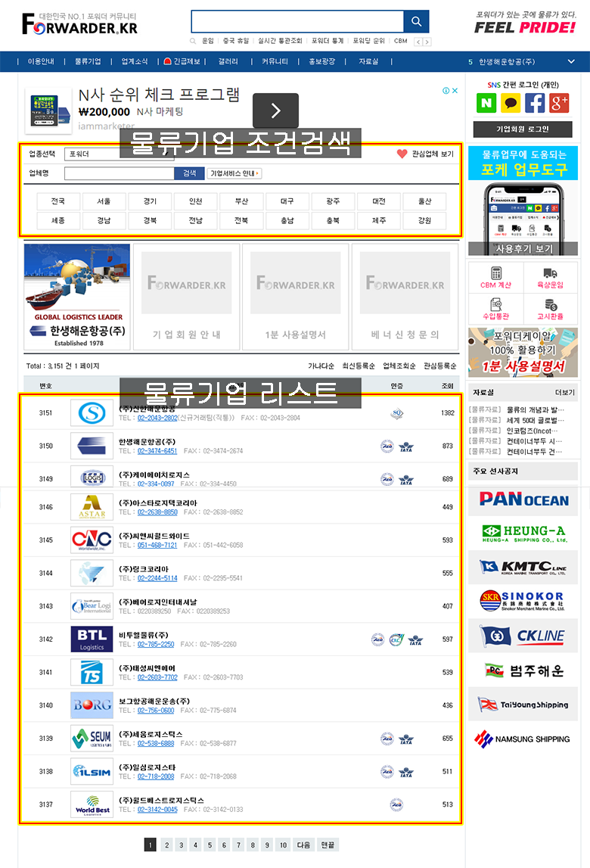Click the FORWARDER.KR site logo
Image resolution: width=590 pixels, height=868 pixels.
pyautogui.click(x=79, y=23)
